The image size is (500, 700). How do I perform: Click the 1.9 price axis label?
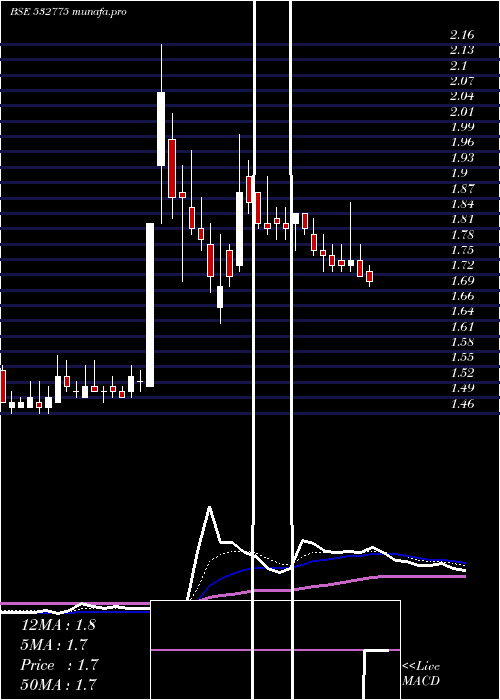pyautogui.click(x=459, y=173)
